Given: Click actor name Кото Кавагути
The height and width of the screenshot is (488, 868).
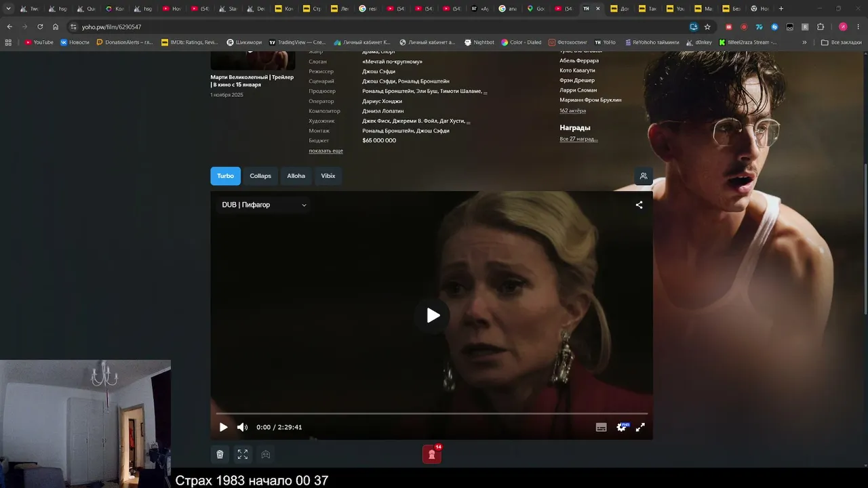Looking at the screenshot, I should point(577,70).
